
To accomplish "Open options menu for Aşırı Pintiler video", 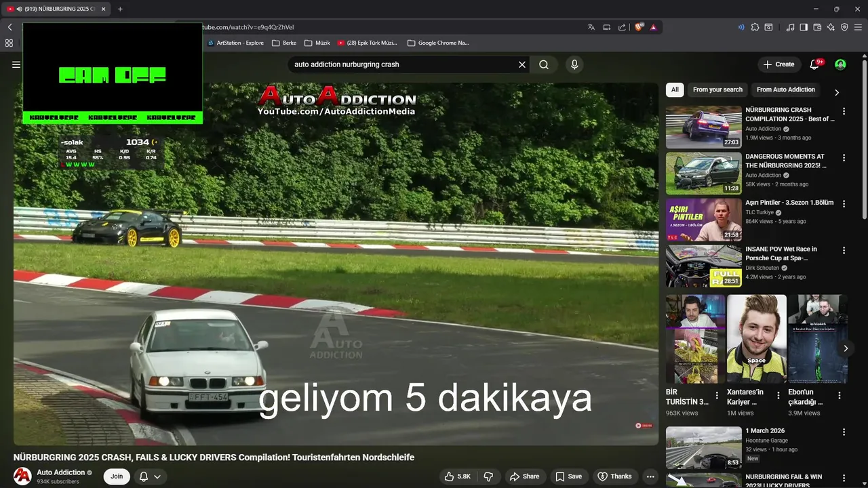I will point(844,204).
